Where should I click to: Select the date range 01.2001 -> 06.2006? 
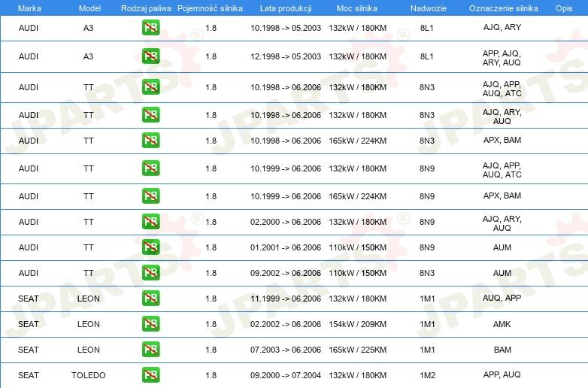point(286,247)
